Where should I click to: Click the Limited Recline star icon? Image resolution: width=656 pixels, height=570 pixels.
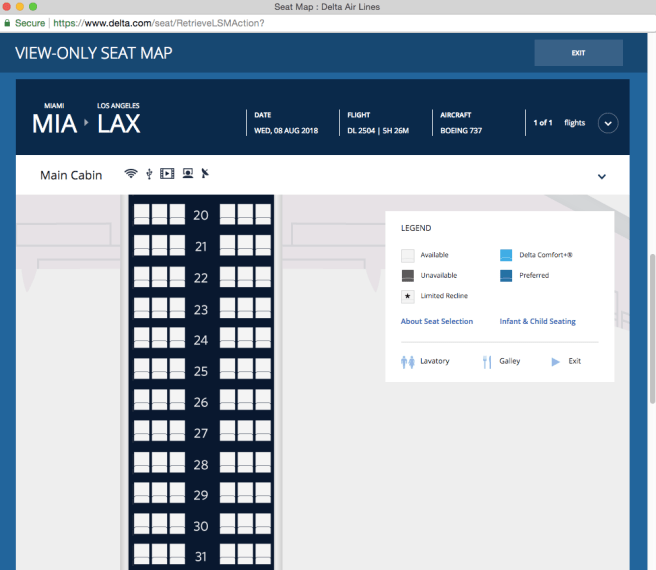(407, 296)
